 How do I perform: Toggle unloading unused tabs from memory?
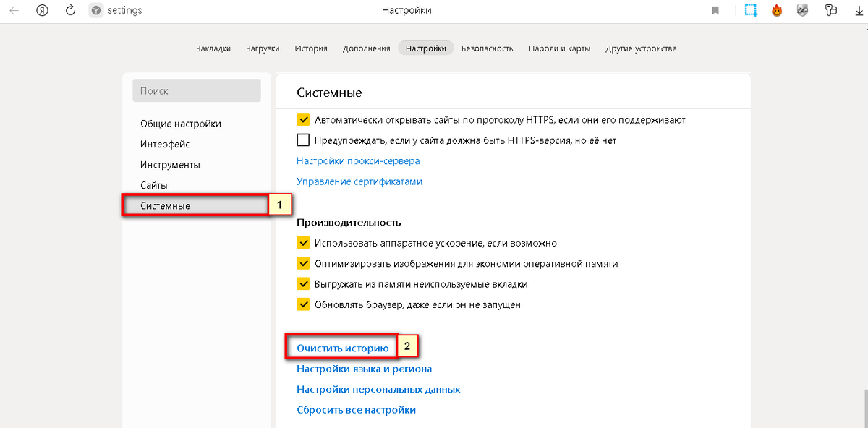tap(303, 284)
